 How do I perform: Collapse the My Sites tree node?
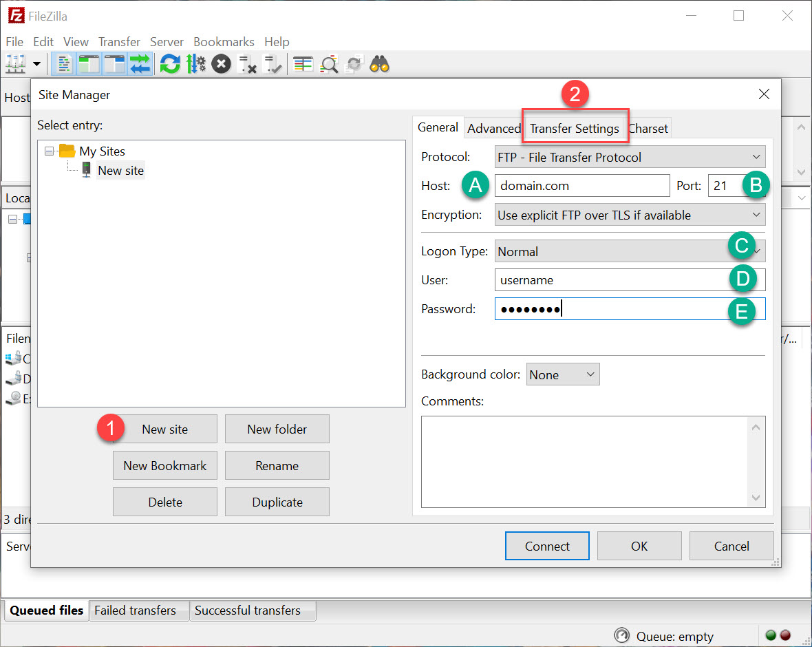click(49, 151)
